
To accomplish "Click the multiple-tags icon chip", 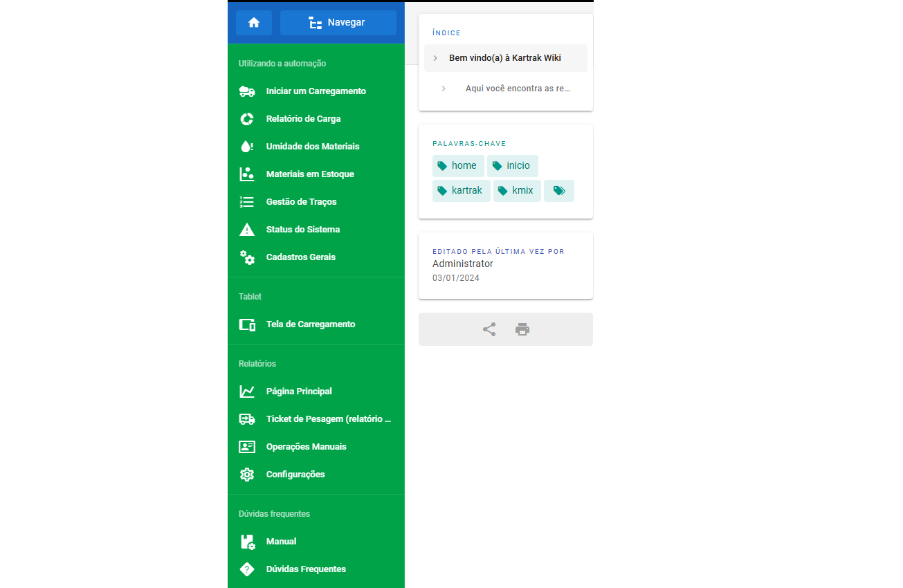I will [559, 191].
